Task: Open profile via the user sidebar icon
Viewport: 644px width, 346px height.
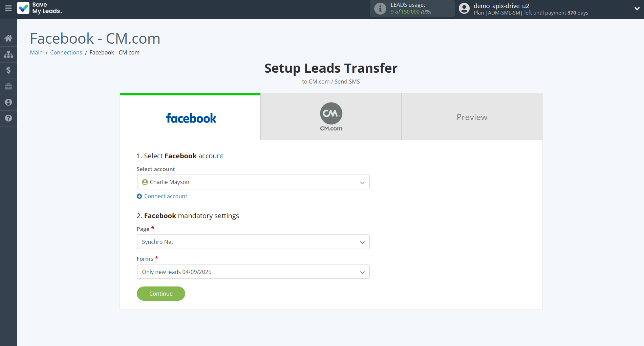Action: coord(8,102)
